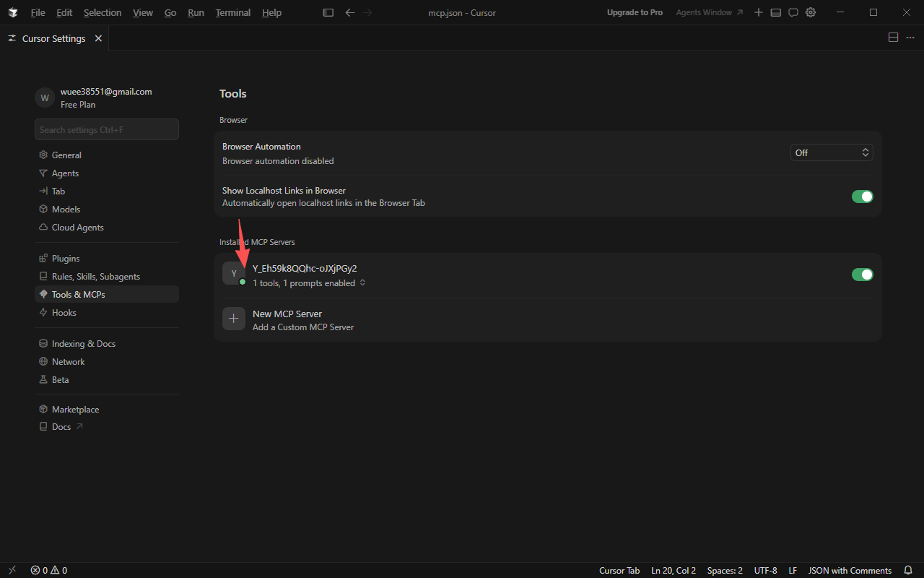The image size is (924, 578).
Task: Focus the Search settings field
Action: 107,129
